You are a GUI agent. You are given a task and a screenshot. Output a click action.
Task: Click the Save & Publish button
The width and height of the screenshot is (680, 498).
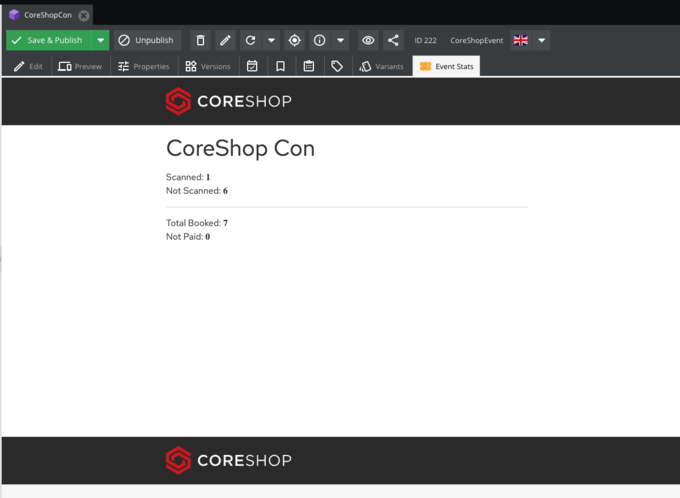click(x=49, y=40)
